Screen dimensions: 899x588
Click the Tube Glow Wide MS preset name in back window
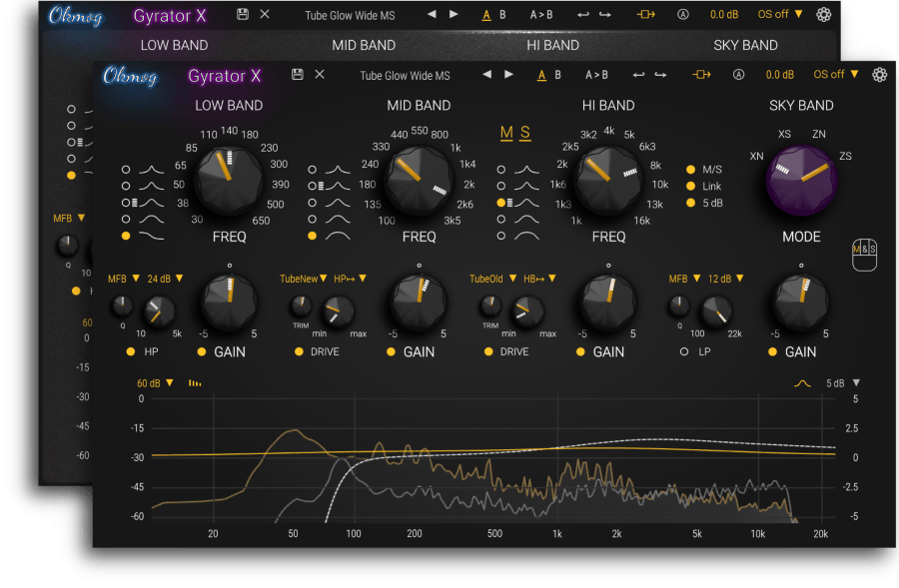pyautogui.click(x=350, y=16)
